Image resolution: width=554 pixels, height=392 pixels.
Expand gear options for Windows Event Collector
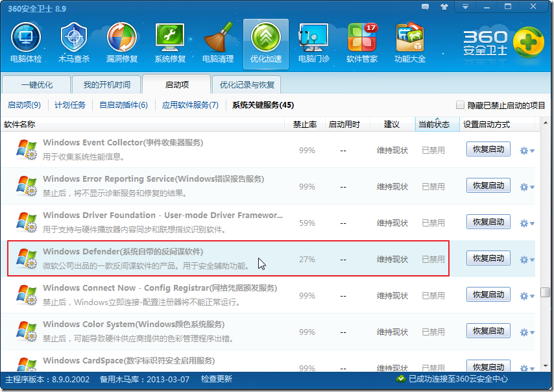tap(527, 151)
